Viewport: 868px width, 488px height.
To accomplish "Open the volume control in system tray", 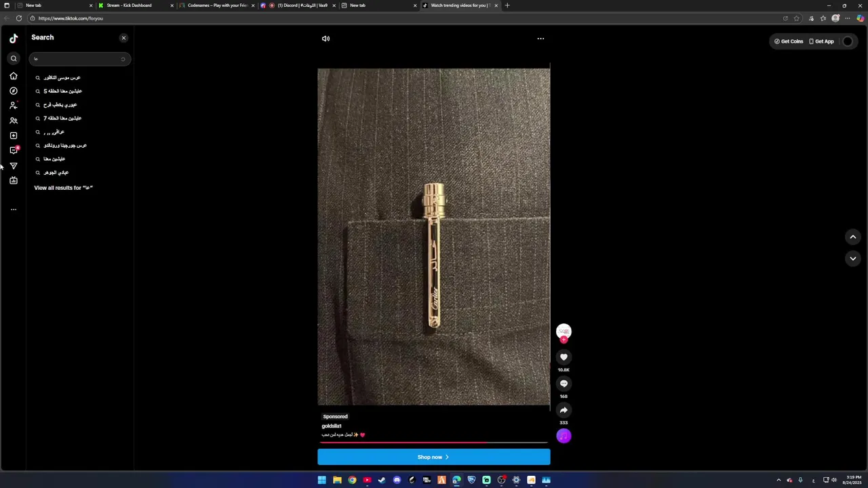I will pos(834,481).
